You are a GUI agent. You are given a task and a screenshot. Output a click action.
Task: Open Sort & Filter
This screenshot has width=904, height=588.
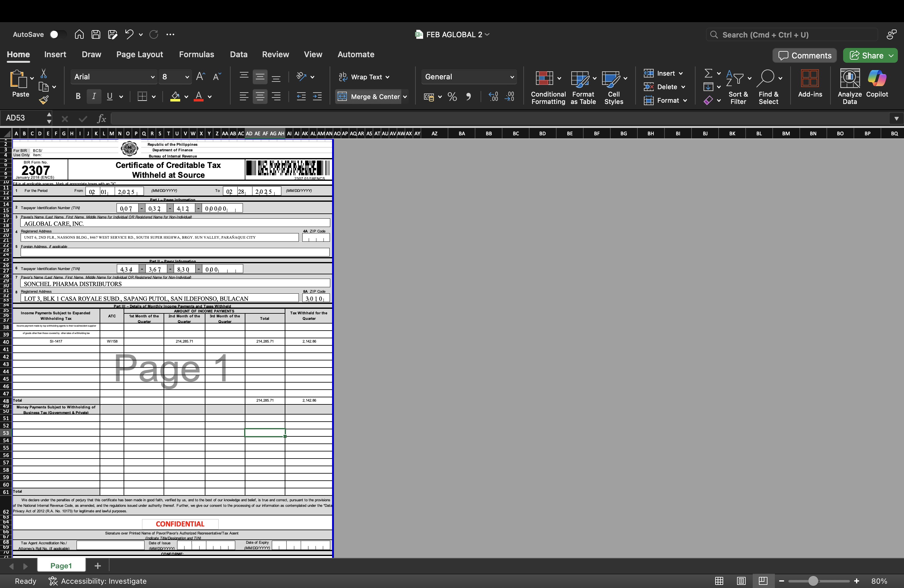coord(738,87)
